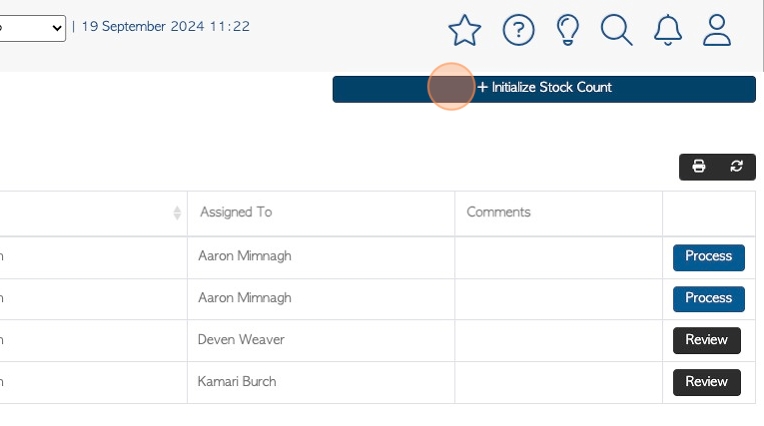The height and width of the screenshot is (426, 764).
Task: Click Initialize Stock Count button
Action: 544,88
